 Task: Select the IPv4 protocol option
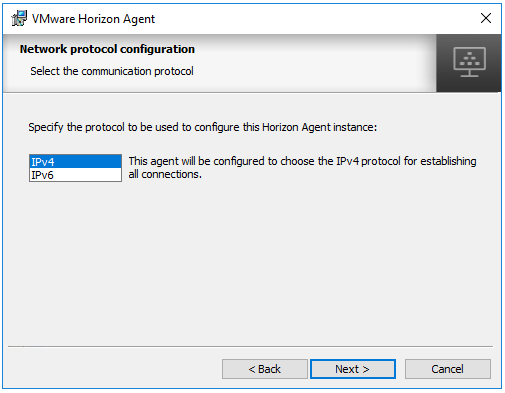click(x=75, y=162)
